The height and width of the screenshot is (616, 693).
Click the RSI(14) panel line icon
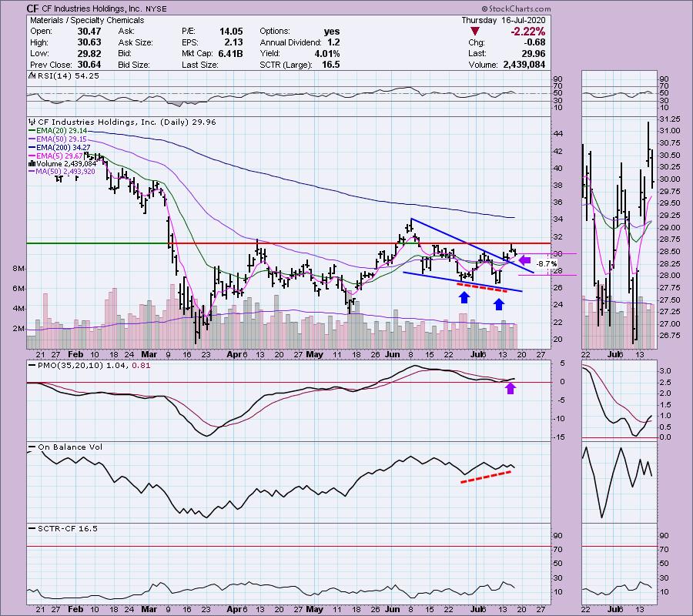click(32, 75)
